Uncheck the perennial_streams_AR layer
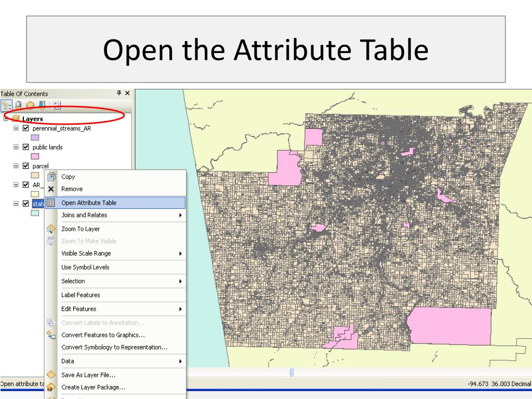This screenshot has width=532, height=399. (x=26, y=128)
